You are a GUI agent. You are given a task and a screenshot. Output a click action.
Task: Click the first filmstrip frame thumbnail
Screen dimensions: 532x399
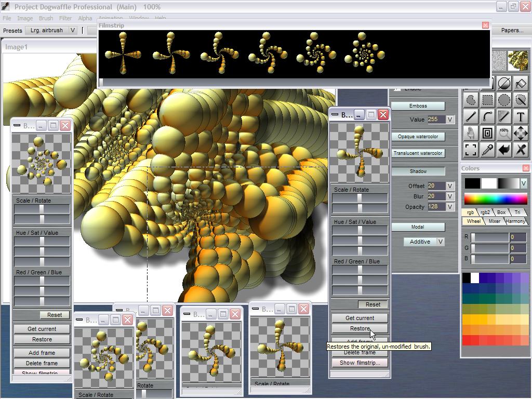[122, 53]
